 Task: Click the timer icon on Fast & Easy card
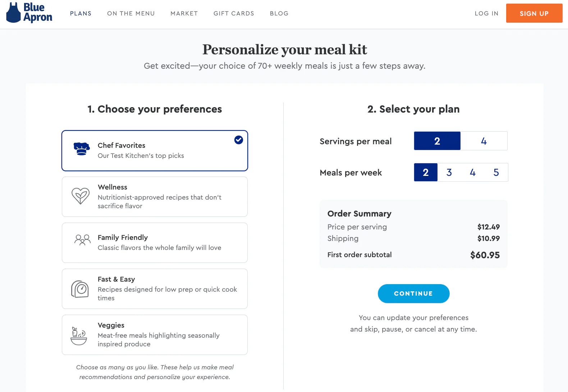tap(80, 288)
